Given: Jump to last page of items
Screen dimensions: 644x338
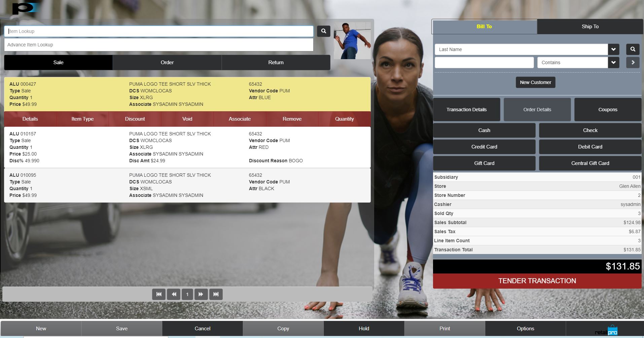Looking at the screenshot, I should pyautogui.click(x=216, y=294).
